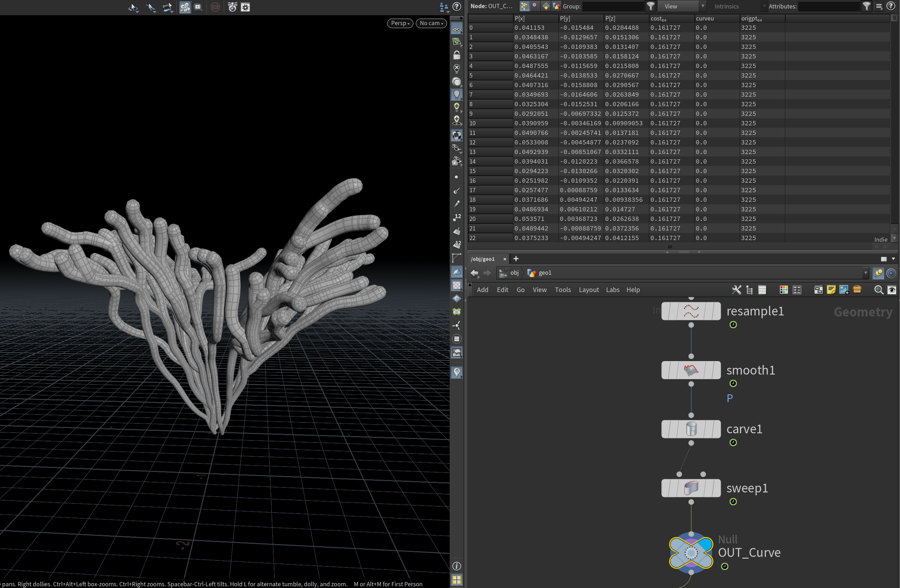Open the Labs menu
Screen dimensions: 900x588
tap(613, 290)
